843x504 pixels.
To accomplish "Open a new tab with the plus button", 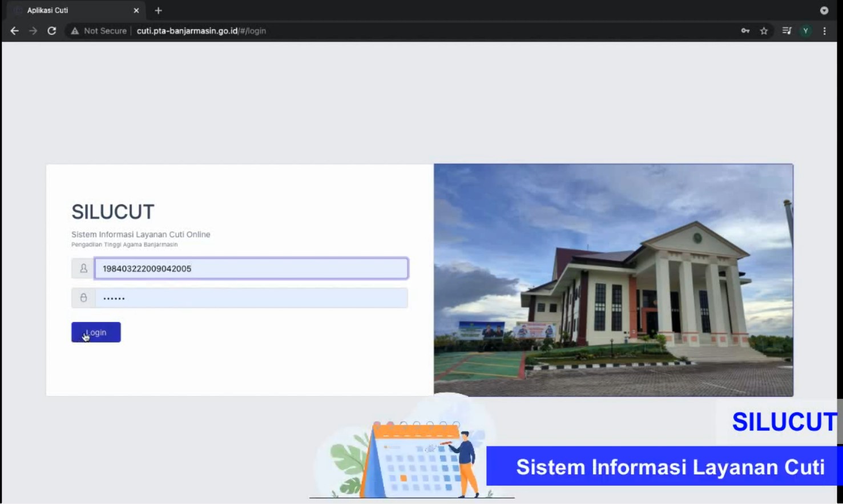I will [159, 10].
